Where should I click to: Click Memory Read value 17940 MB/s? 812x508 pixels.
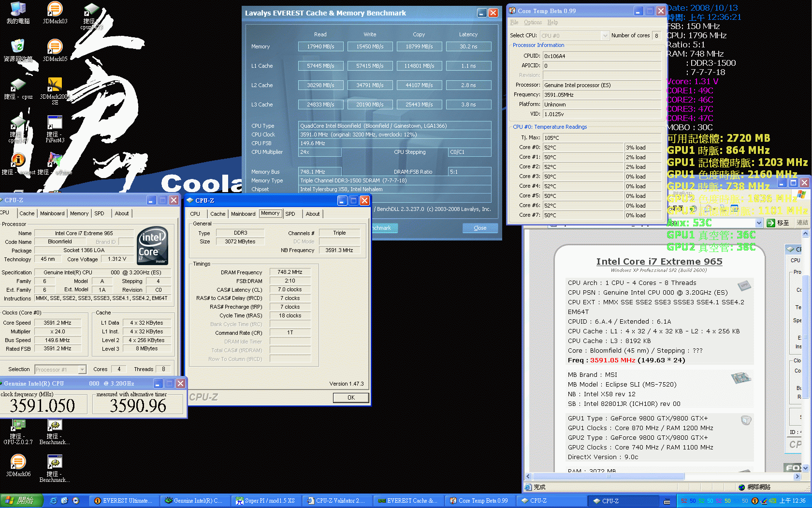point(320,46)
